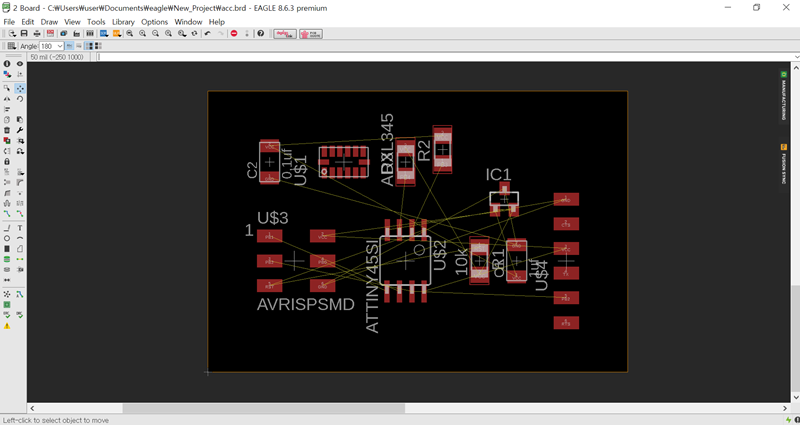Click the Design Link button
The image size is (800, 425).
click(x=285, y=34)
